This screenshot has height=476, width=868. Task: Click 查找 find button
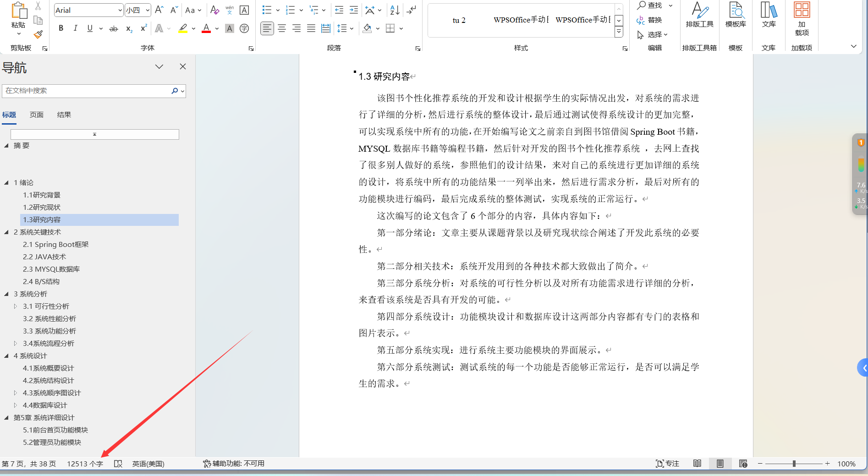pyautogui.click(x=649, y=5)
